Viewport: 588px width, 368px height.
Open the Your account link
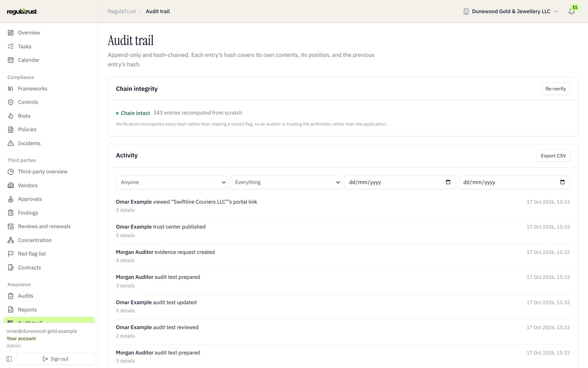[21, 339]
